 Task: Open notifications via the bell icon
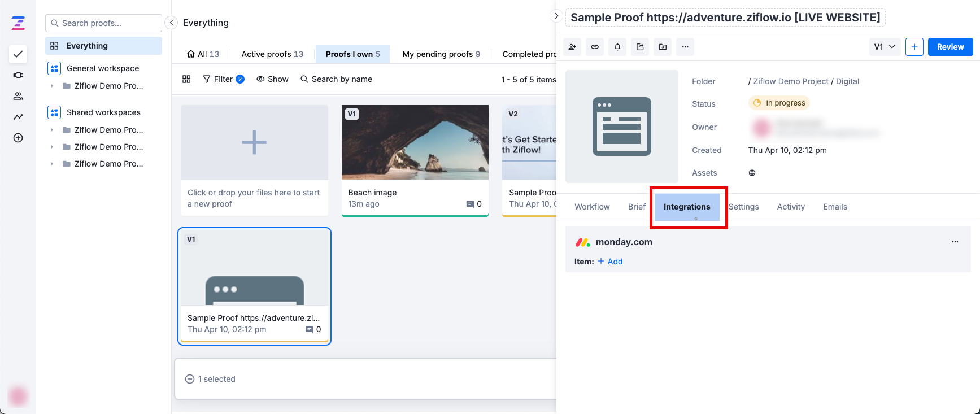coord(617,47)
